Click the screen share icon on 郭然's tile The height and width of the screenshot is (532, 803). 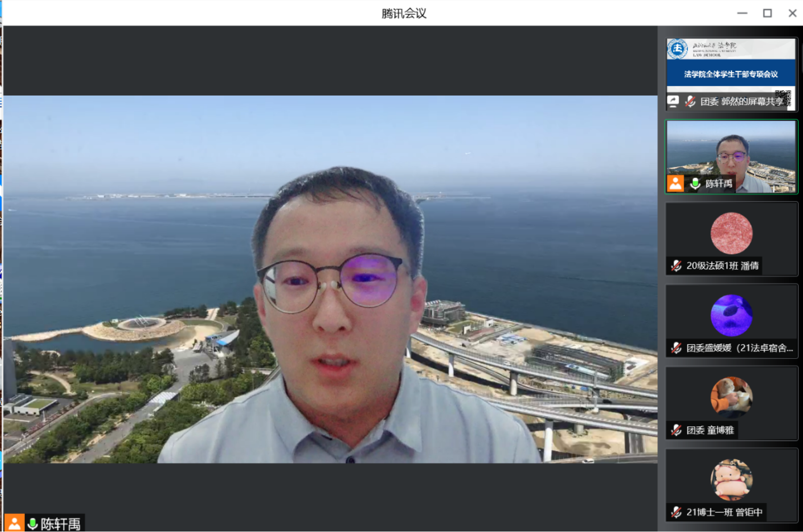(x=673, y=101)
